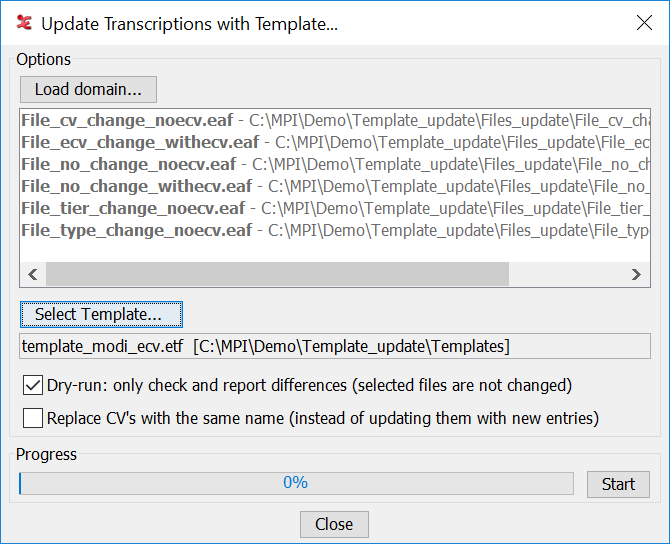Select File_tier_change_noecv.eaf entry

(x=132, y=208)
